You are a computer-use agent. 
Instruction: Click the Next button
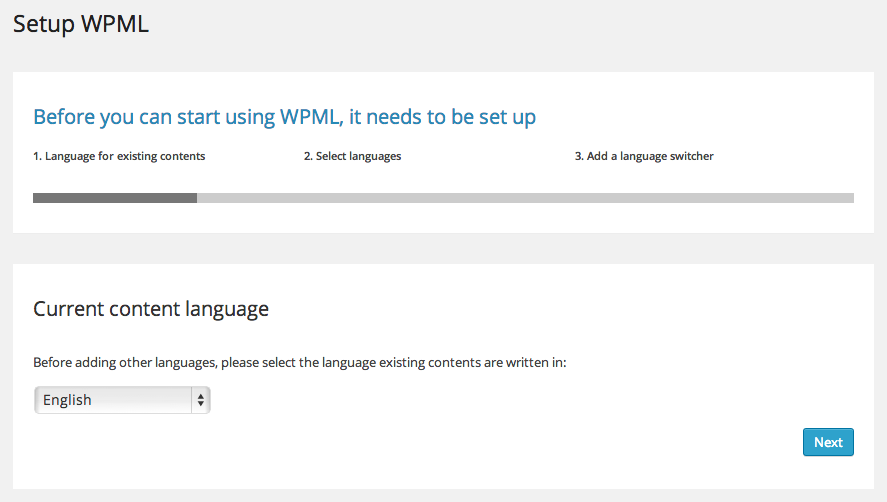(828, 442)
